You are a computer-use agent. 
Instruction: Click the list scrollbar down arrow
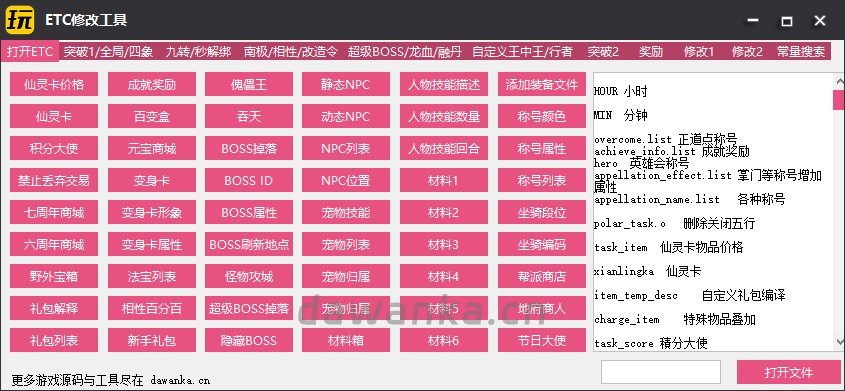(839, 341)
